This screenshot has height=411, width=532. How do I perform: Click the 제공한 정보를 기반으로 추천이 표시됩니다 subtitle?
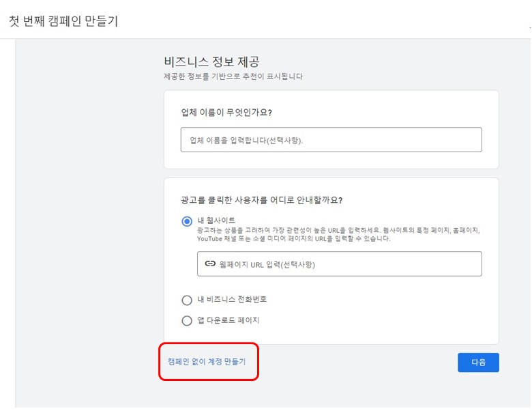pos(233,76)
